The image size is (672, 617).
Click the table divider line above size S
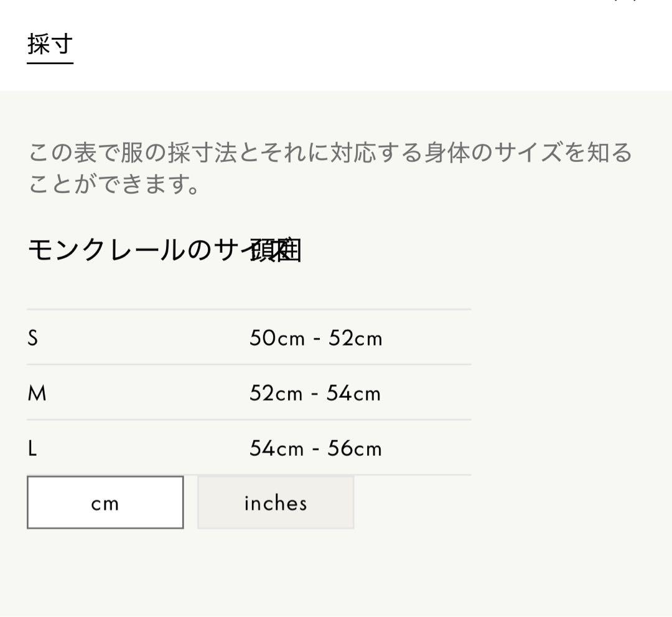coord(249,308)
